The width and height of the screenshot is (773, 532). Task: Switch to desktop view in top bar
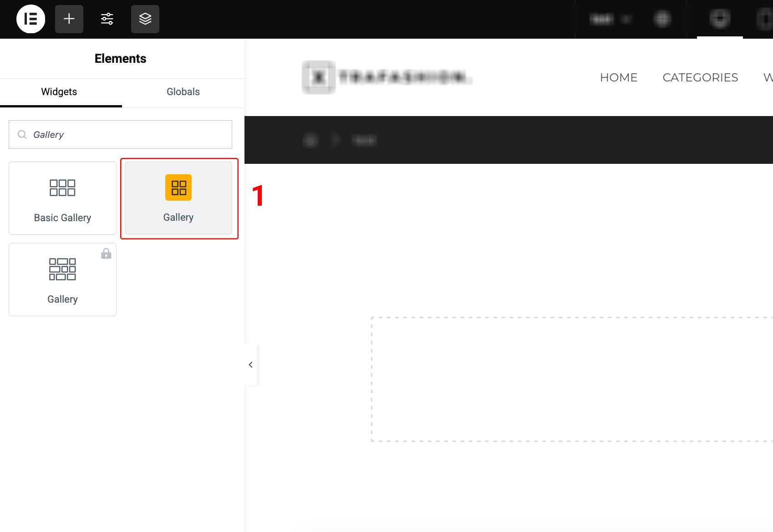720,19
